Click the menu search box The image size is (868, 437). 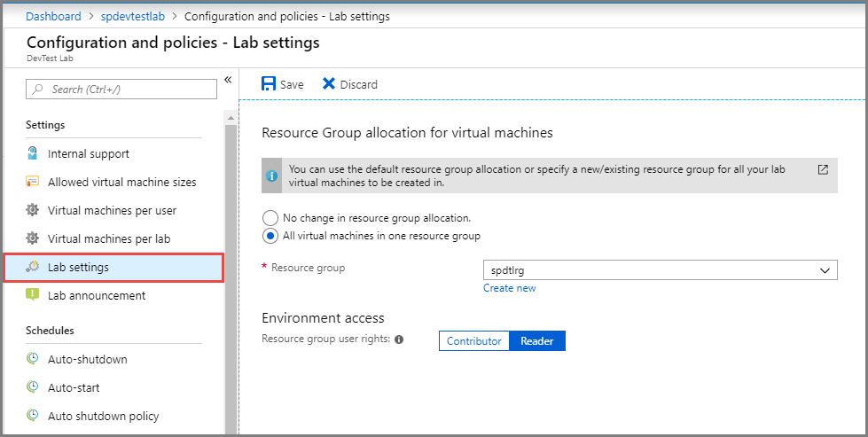pos(122,89)
